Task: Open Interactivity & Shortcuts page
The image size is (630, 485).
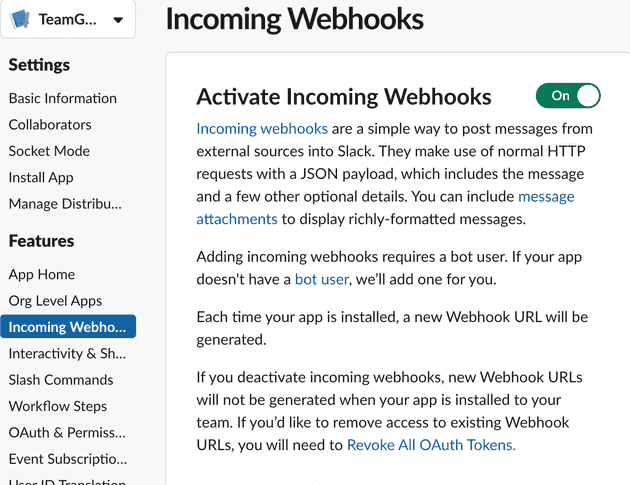Action: [x=67, y=354]
